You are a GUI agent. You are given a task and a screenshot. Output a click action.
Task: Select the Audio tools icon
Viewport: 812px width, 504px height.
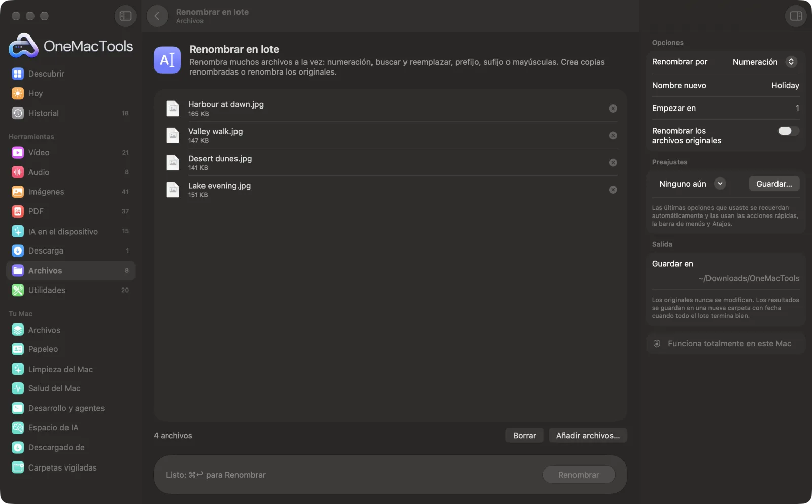pos(18,172)
